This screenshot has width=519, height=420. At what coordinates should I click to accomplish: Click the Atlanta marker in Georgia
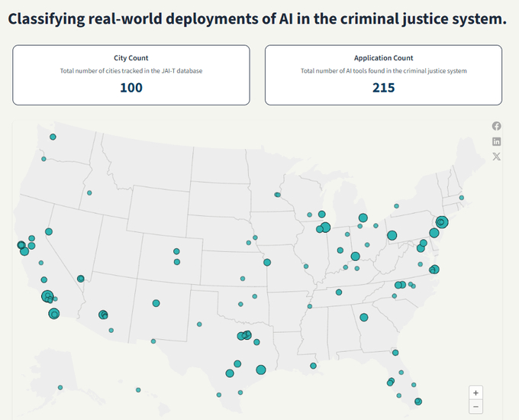(x=365, y=318)
